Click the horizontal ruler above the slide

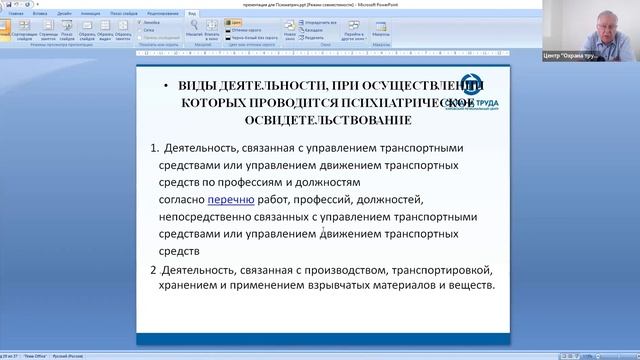322,53
